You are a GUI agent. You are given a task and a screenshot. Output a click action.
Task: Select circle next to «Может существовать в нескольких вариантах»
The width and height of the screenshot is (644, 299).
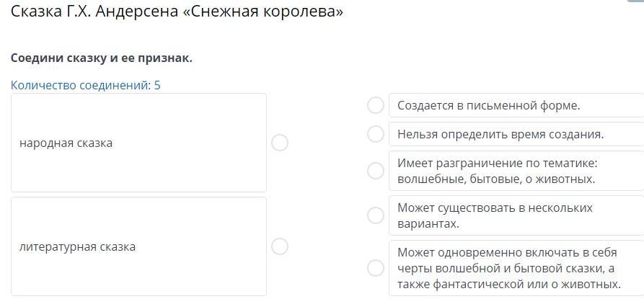(375, 215)
